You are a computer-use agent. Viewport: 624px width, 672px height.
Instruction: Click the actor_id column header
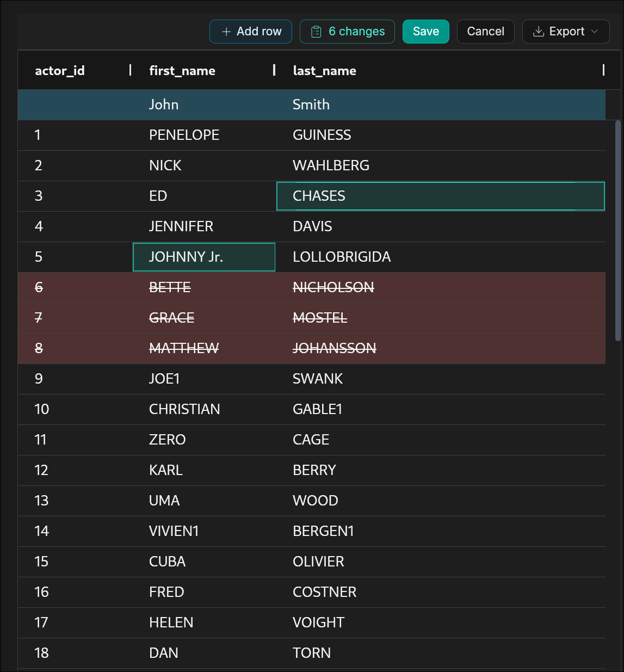pos(60,71)
